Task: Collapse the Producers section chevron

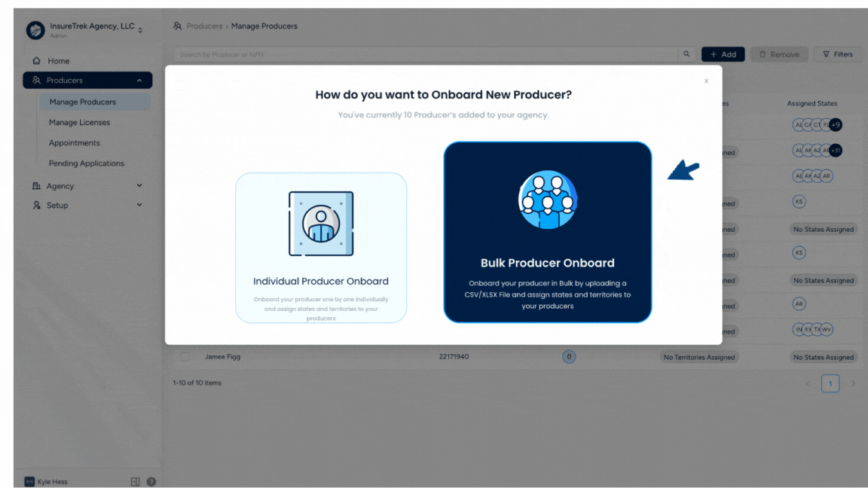Action: (138, 80)
